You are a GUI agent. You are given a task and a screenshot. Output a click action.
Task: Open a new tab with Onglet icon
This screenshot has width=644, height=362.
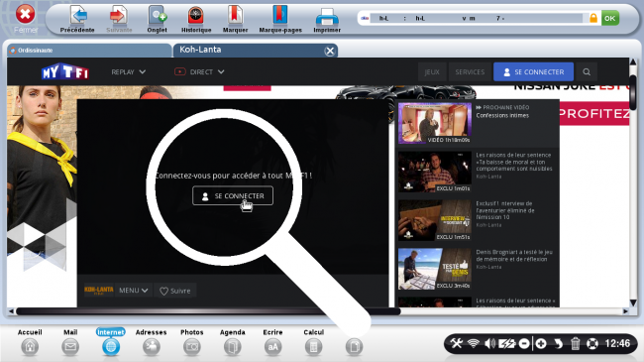coord(158,16)
